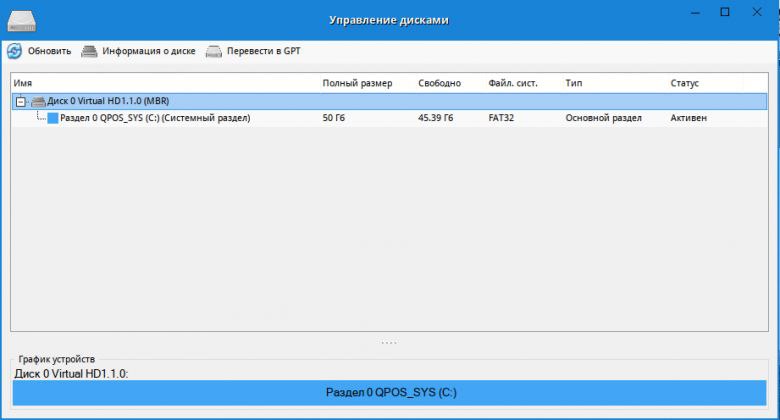Click blue partition square icon of QPOS_SYS
Image resolution: width=780 pixels, height=420 pixels.
pos(53,118)
